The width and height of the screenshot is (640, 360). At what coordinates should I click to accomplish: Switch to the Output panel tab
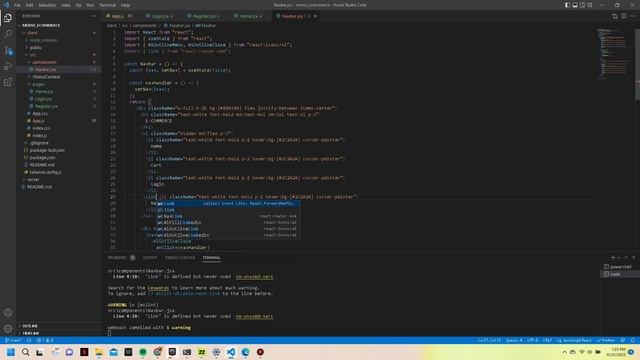point(150,258)
